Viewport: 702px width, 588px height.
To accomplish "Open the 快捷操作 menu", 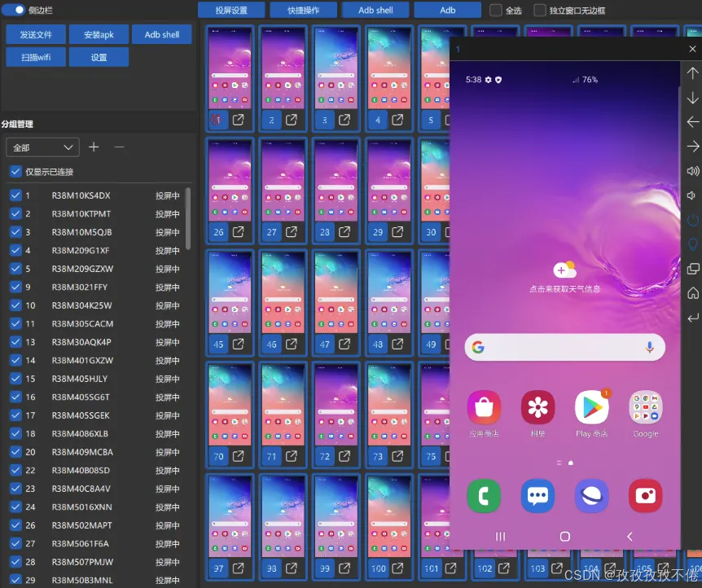I will tap(304, 10).
